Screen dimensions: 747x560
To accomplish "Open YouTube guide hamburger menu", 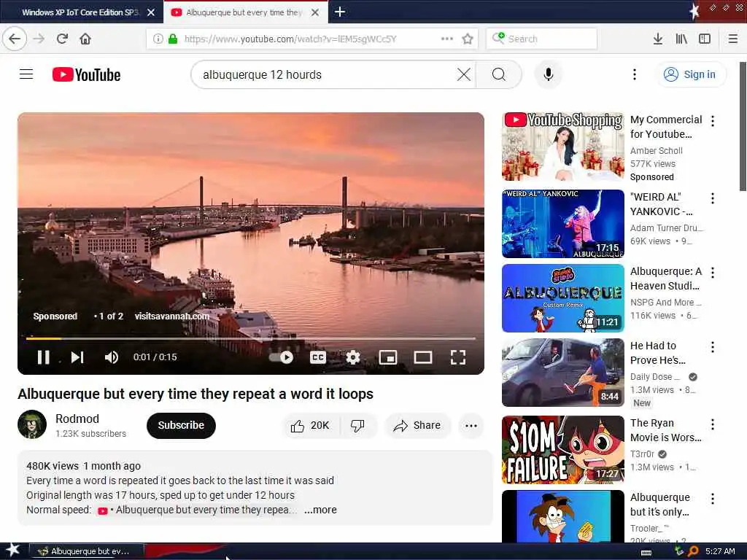I will pyautogui.click(x=26, y=74).
